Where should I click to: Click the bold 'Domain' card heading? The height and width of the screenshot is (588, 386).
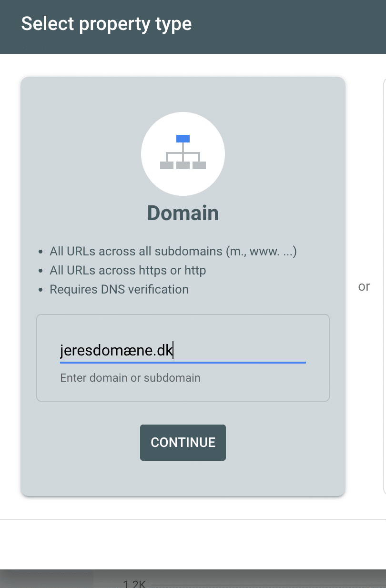pyautogui.click(x=183, y=213)
